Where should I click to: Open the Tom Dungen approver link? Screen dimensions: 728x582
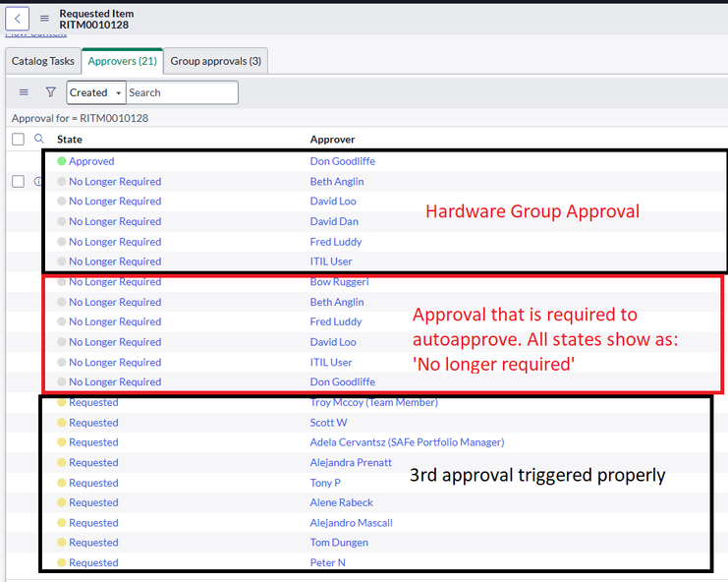click(x=339, y=543)
